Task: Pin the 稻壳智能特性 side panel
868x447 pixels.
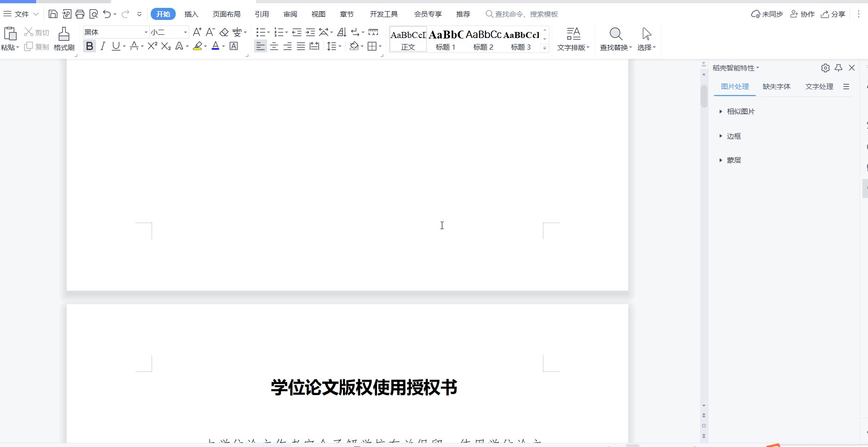Action: tap(838, 68)
